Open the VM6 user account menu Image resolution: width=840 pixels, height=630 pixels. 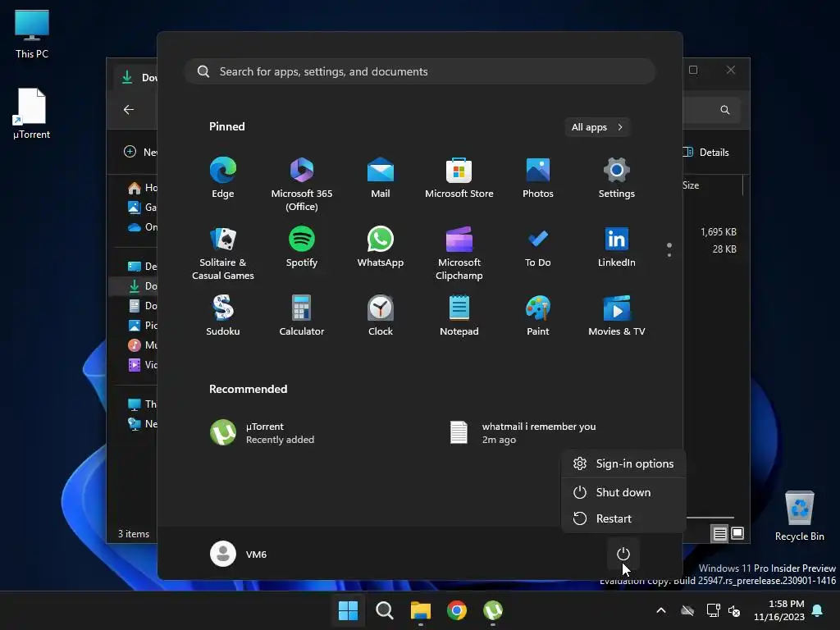point(239,554)
